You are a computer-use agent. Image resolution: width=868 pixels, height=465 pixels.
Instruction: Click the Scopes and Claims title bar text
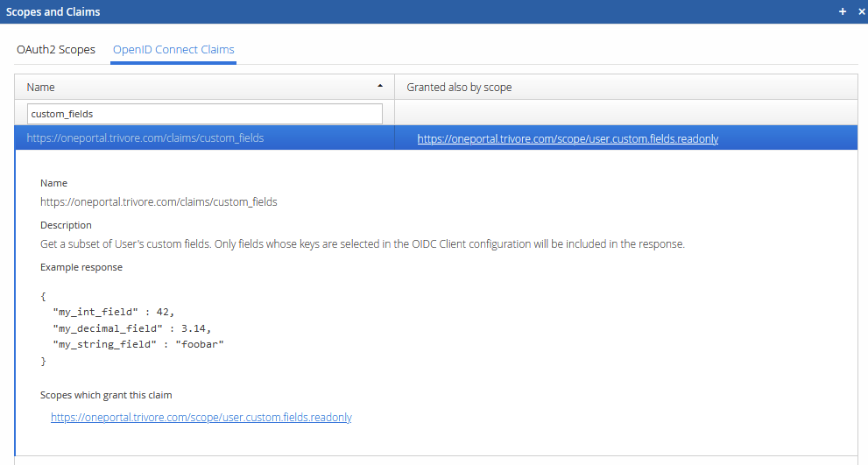[x=53, y=12]
